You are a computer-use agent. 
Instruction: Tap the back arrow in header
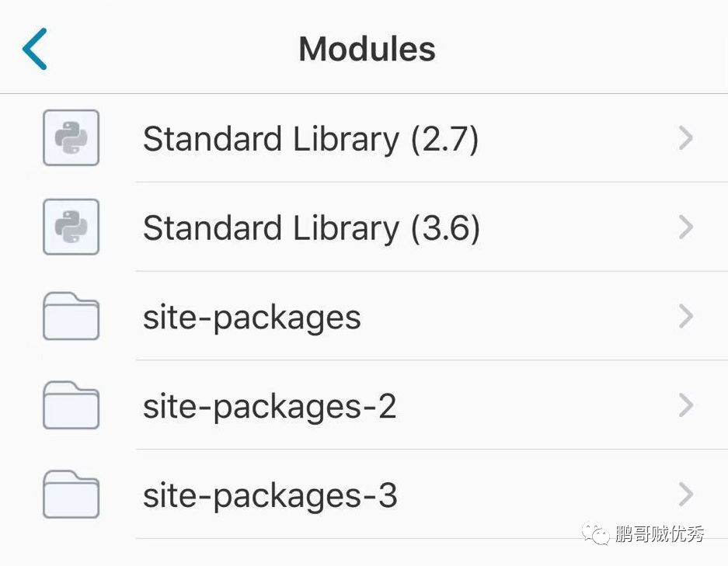[35, 49]
